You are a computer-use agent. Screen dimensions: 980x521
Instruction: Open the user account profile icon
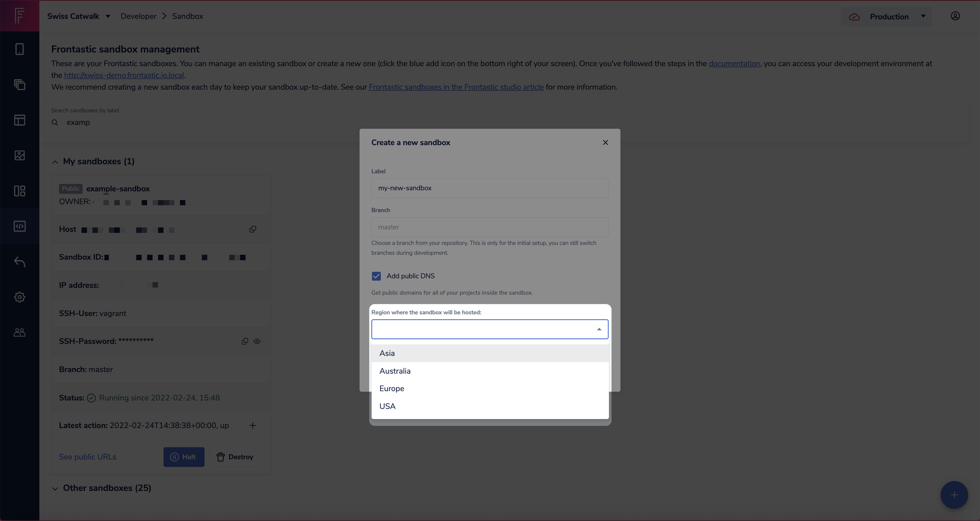click(x=955, y=16)
